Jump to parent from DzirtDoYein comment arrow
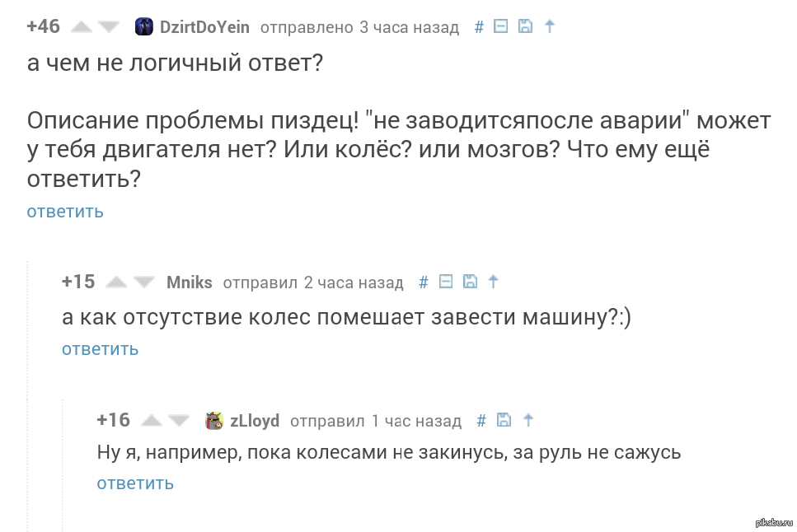Viewport: 797px width, 532px height. coord(550,26)
